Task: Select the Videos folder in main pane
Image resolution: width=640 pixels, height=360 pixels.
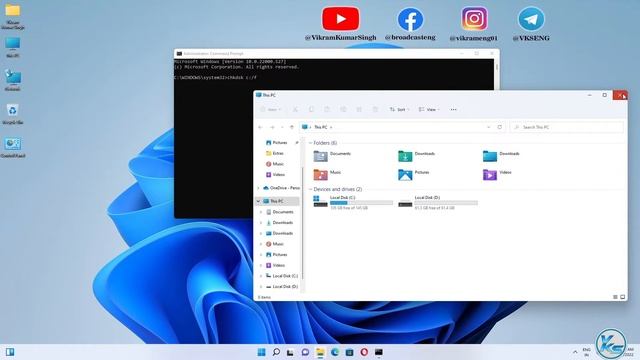Action: 497,174
